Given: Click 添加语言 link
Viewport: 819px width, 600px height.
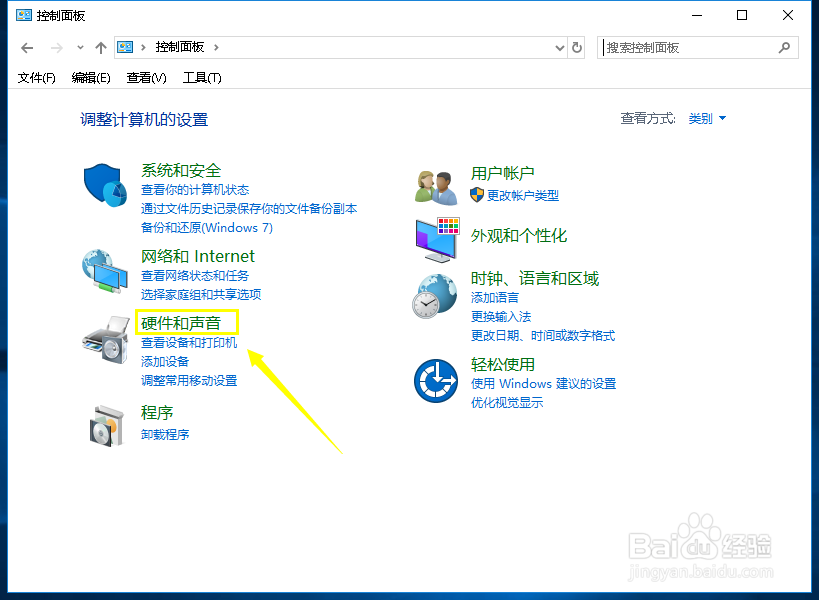Looking at the screenshot, I should (495, 298).
